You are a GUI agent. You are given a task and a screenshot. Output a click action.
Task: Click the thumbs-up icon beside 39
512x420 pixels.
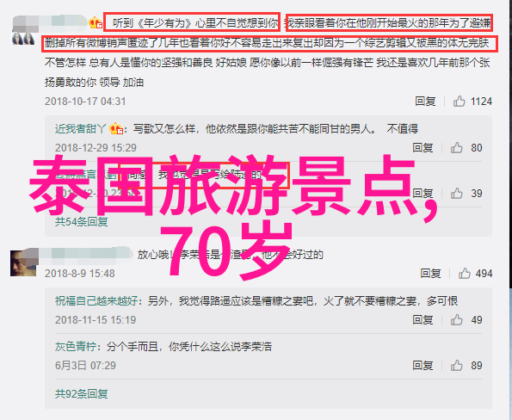coord(457,194)
